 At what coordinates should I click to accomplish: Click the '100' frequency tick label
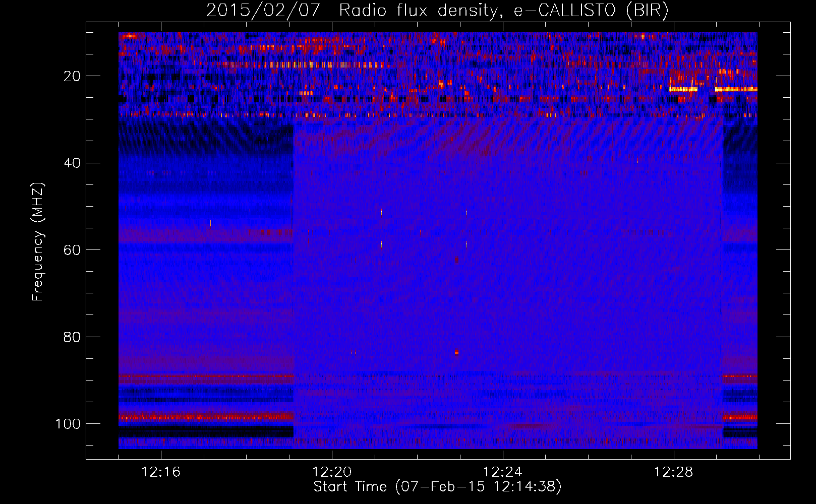point(68,424)
